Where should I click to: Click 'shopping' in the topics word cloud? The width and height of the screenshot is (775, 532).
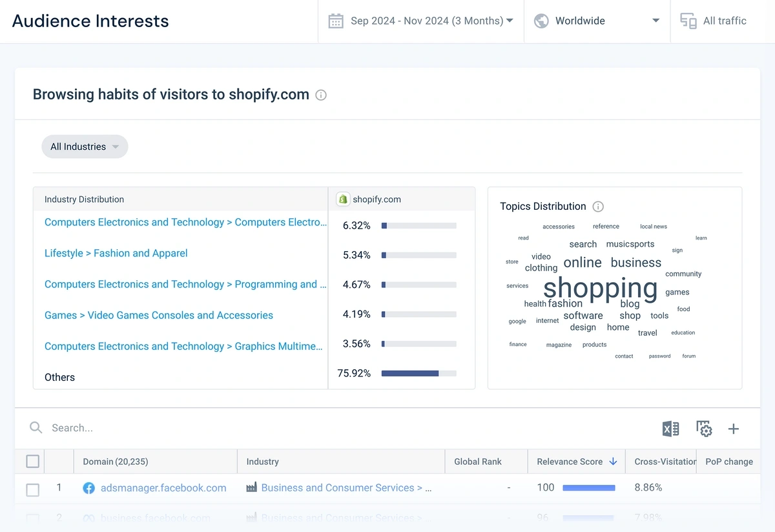tap(601, 288)
